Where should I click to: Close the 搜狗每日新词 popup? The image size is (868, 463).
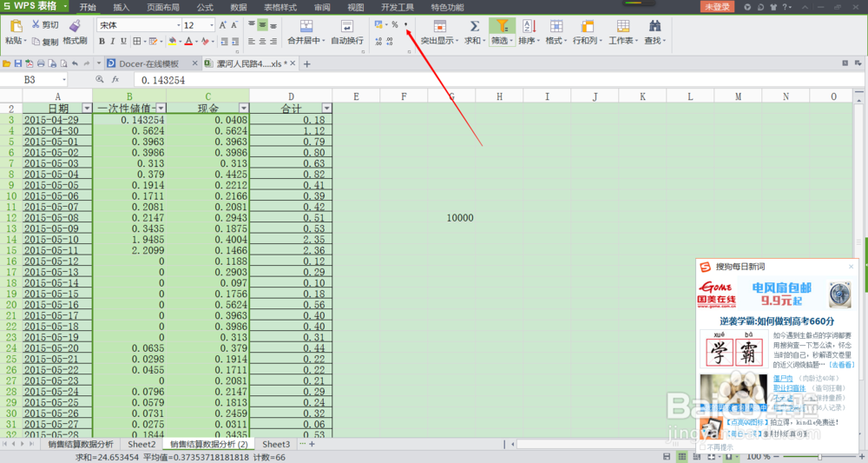[852, 267]
